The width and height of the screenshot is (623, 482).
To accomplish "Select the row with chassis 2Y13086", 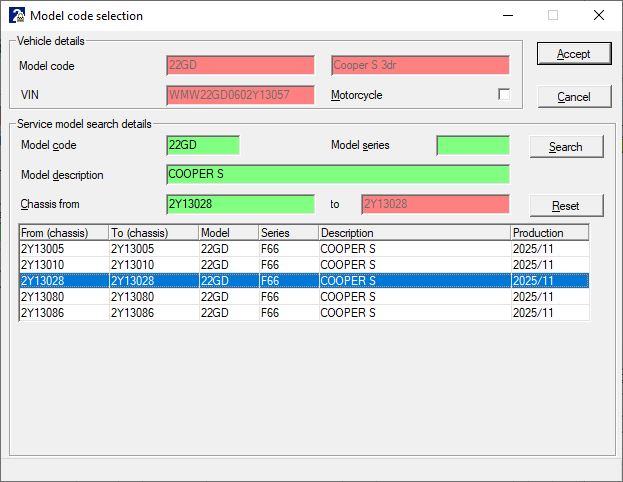I will [64, 313].
